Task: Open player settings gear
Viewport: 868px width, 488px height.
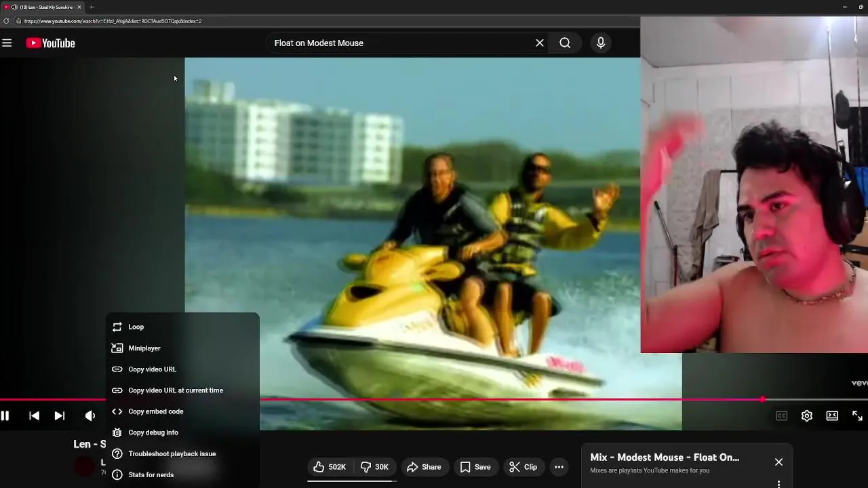Action: [807, 416]
